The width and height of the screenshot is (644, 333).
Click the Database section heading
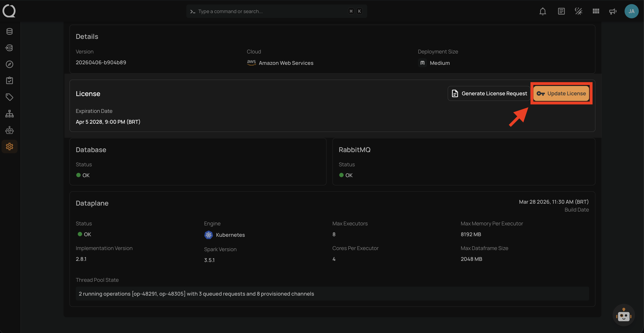tap(91, 150)
